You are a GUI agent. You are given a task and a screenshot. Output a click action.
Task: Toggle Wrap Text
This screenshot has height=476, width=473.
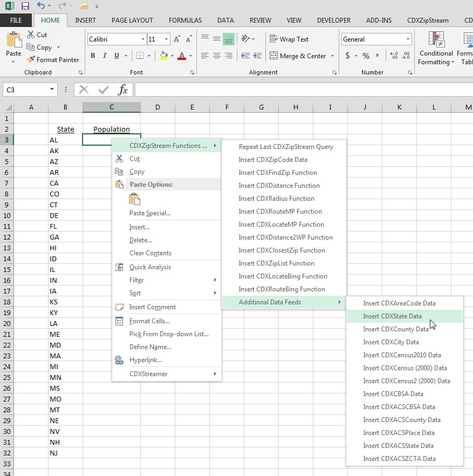pyautogui.click(x=289, y=39)
